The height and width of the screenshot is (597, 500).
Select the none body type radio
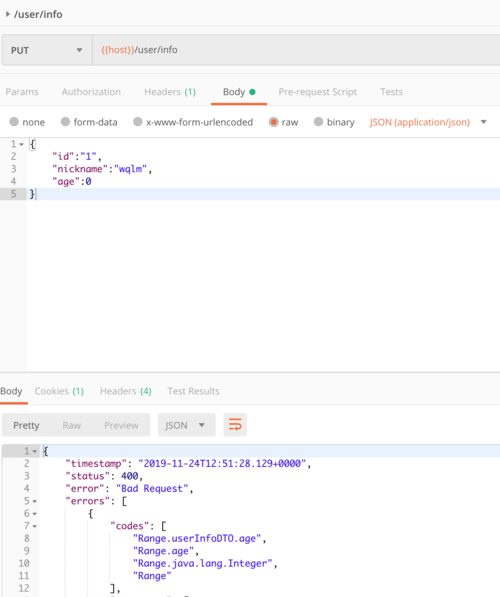coord(14,122)
